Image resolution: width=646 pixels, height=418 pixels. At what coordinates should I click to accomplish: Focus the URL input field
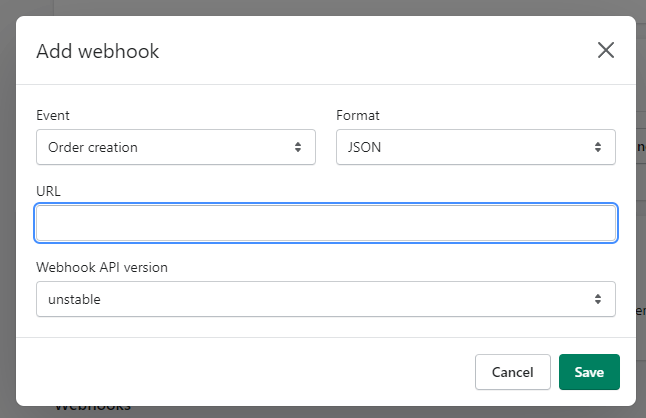click(325, 223)
